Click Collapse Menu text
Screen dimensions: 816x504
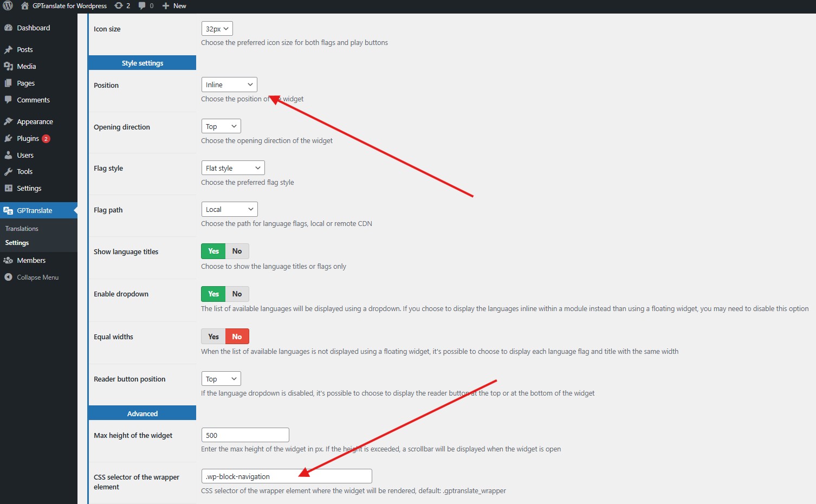point(38,277)
